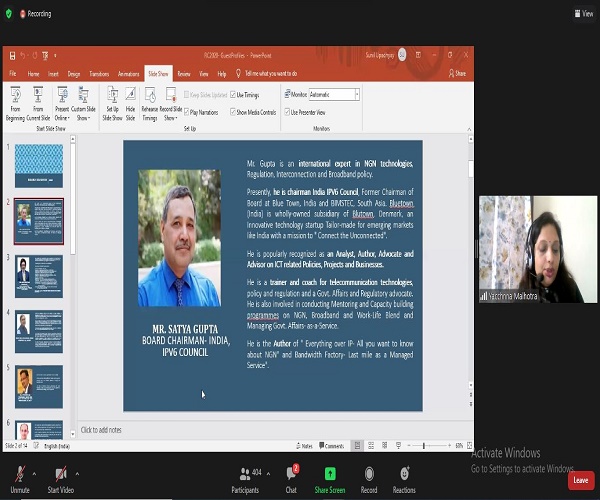
Task: Open the Zoom Participants list
Action: 244,477
